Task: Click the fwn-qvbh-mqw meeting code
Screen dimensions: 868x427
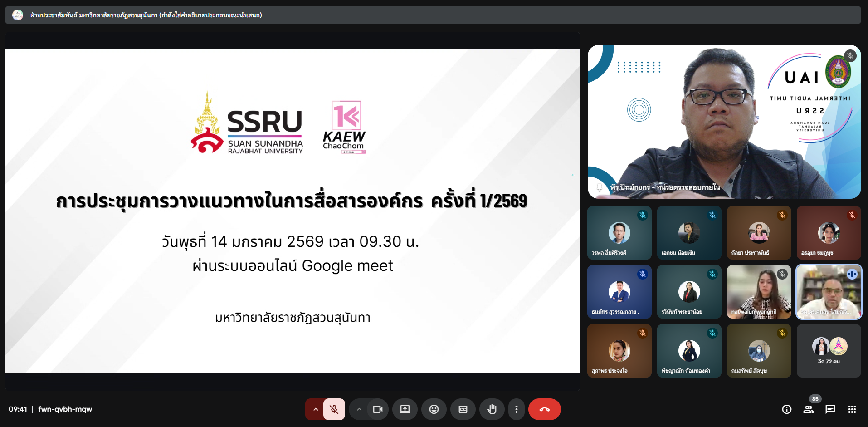Action: point(65,409)
